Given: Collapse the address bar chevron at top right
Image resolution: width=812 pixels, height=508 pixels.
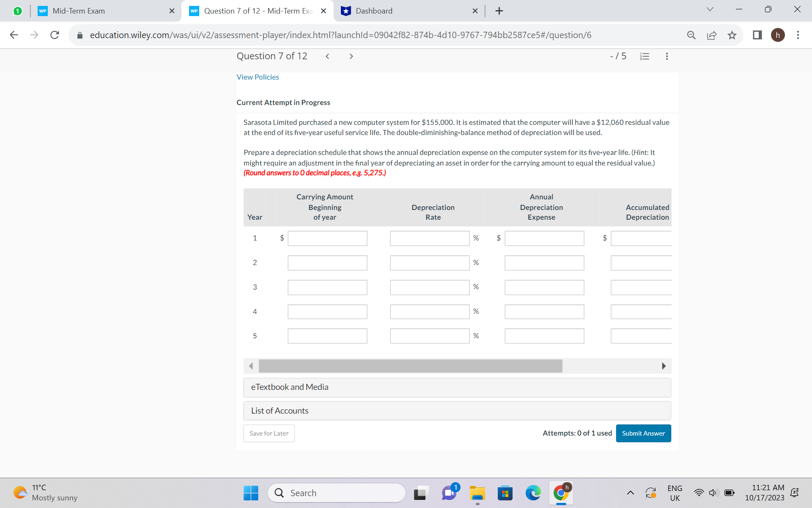Looking at the screenshot, I should point(710,9).
